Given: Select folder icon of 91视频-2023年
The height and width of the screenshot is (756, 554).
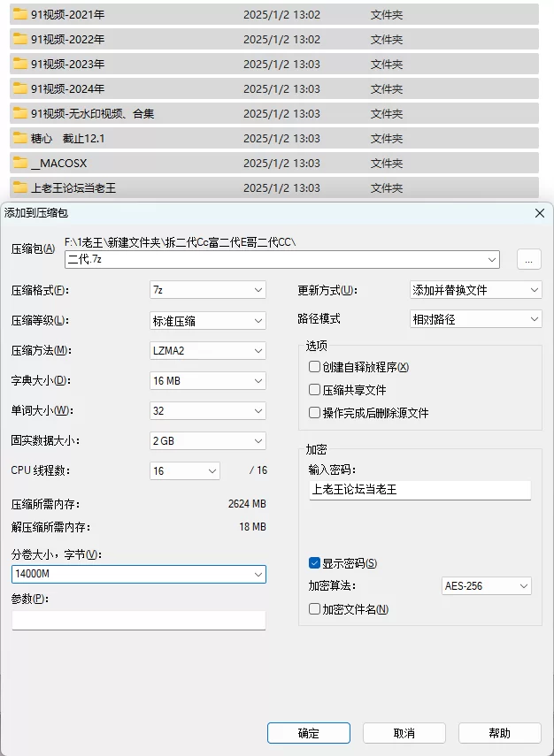Looking at the screenshot, I should pos(19,65).
